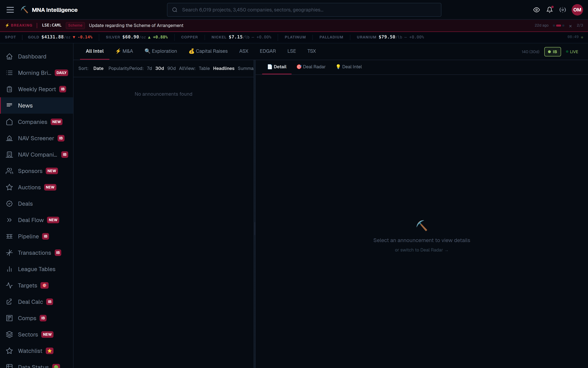Switch to Exploration tab
Viewport: 588px width, 368px height.
[161, 51]
